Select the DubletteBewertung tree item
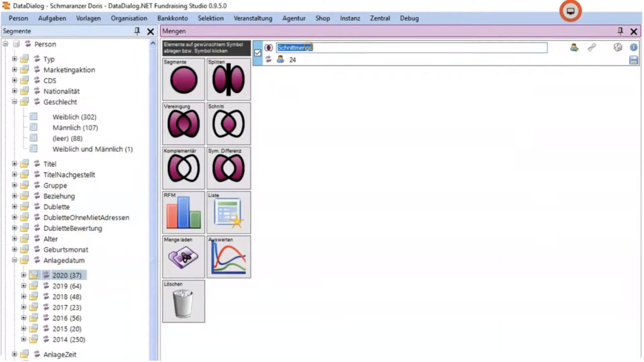This screenshot has width=644, height=362. (x=73, y=229)
